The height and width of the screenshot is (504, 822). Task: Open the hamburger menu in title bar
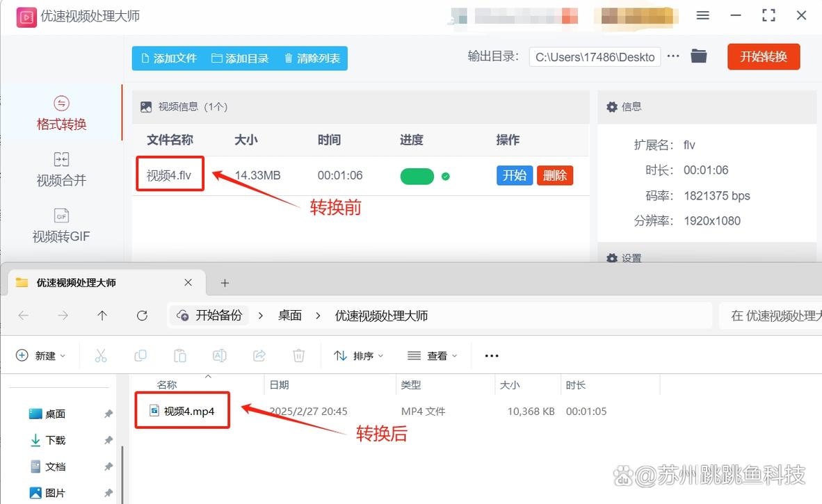702,15
